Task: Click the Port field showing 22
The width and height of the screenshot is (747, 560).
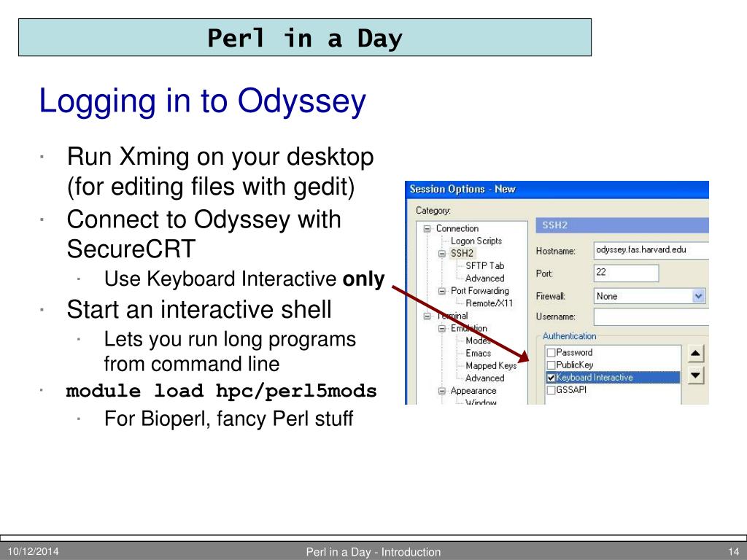Action: 626,273
